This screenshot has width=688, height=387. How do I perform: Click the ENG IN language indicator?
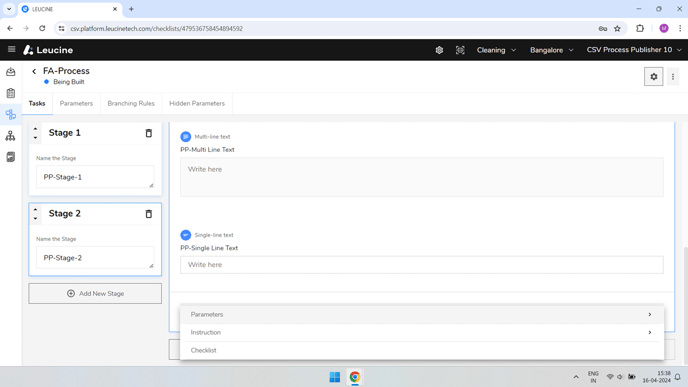pyautogui.click(x=593, y=377)
